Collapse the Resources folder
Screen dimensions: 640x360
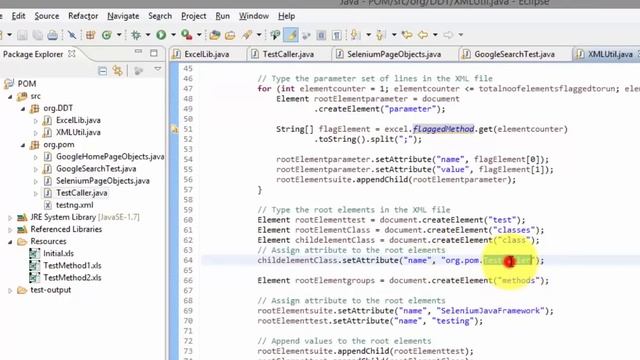(10, 242)
